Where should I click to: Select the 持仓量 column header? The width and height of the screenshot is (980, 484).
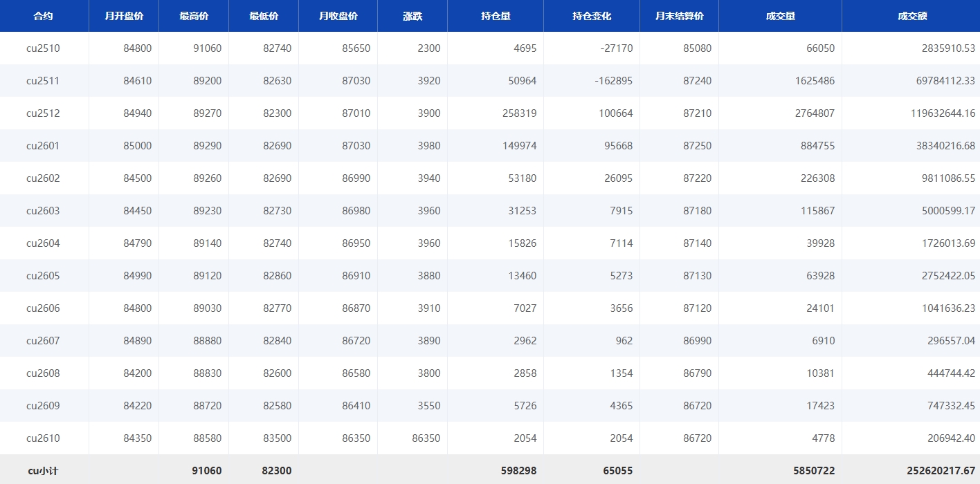(496, 16)
